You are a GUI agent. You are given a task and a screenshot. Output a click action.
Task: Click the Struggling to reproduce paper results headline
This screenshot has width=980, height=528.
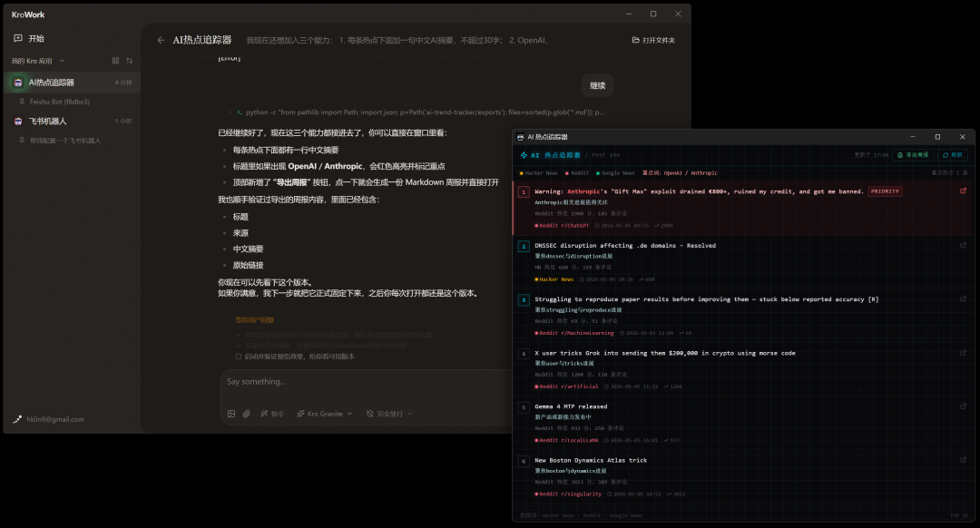(x=706, y=299)
